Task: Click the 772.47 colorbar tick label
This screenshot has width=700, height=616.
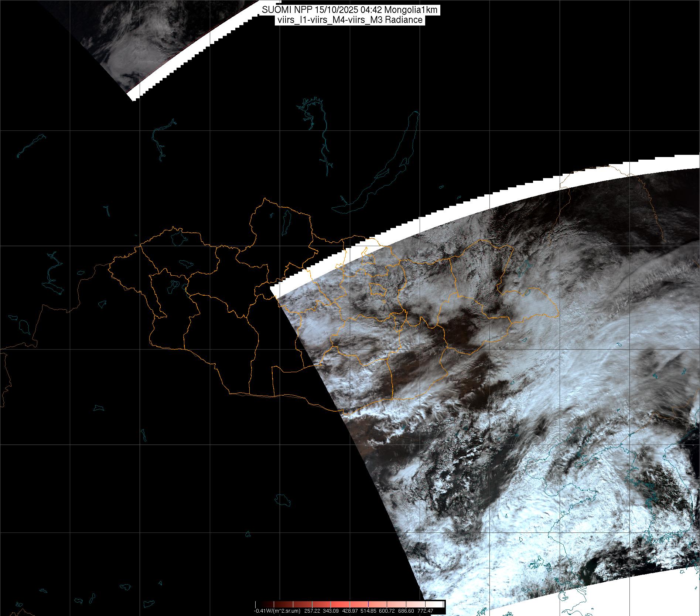Action: (425, 611)
